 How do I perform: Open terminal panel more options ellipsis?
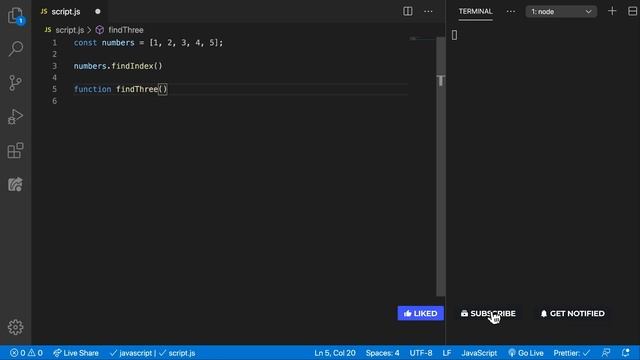coord(511,11)
